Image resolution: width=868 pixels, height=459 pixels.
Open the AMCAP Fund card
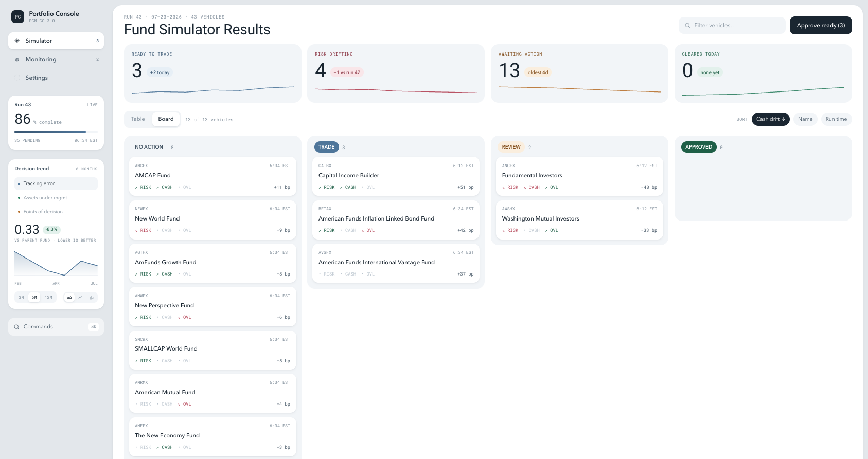tap(212, 176)
